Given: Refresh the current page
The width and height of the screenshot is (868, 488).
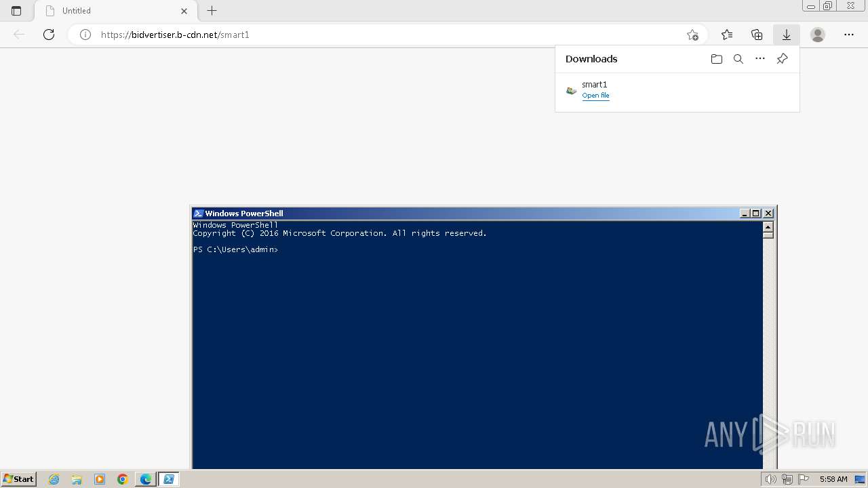Looking at the screenshot, I should (x=49, y=35).
